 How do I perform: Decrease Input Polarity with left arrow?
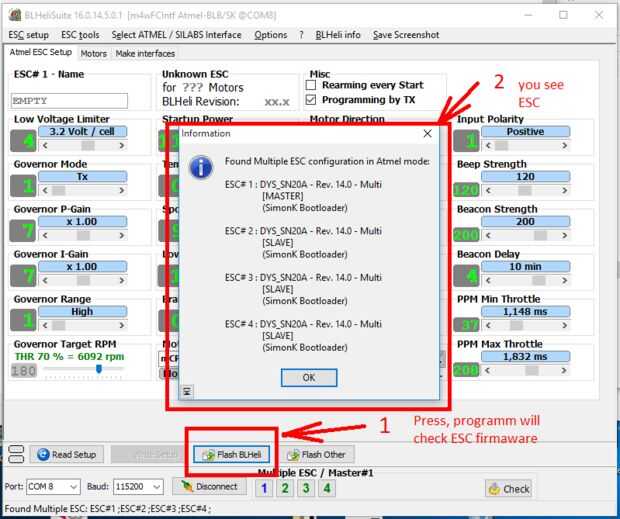[488, 145]
